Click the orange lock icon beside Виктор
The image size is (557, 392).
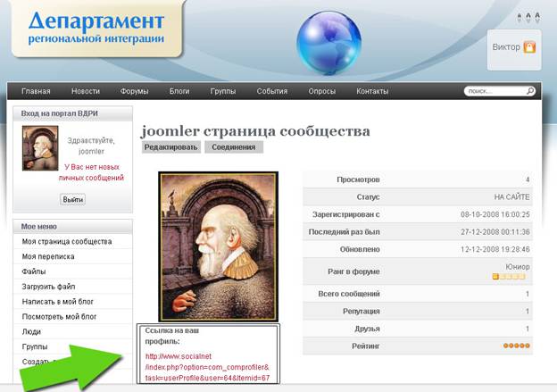(x=529, y=47)
